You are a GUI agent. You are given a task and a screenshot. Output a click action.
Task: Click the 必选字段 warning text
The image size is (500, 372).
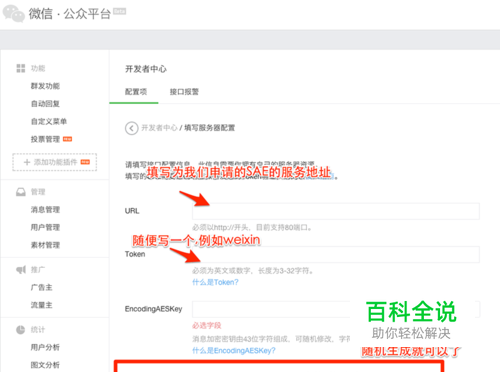pos(207,326)
